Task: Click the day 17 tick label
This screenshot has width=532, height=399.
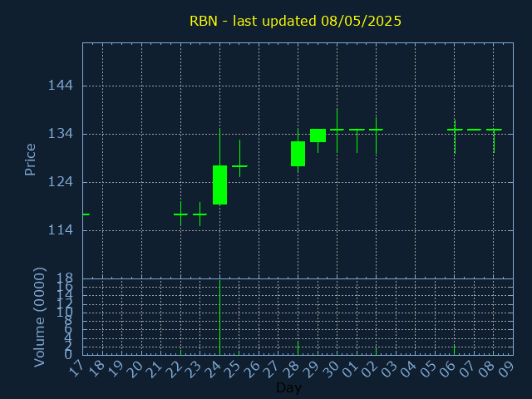Action: coord(76,368)
